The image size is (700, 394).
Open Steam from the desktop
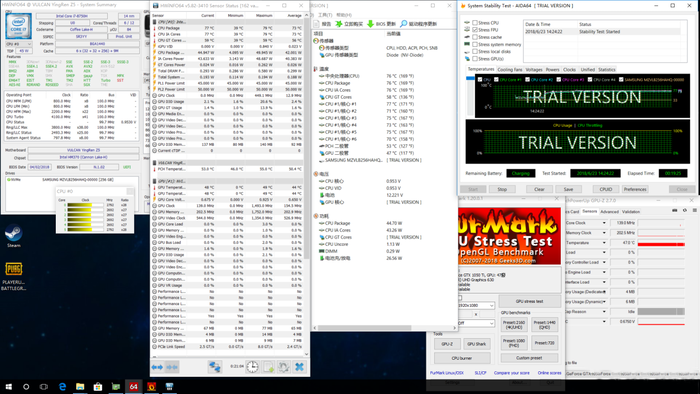pos(13,235)
